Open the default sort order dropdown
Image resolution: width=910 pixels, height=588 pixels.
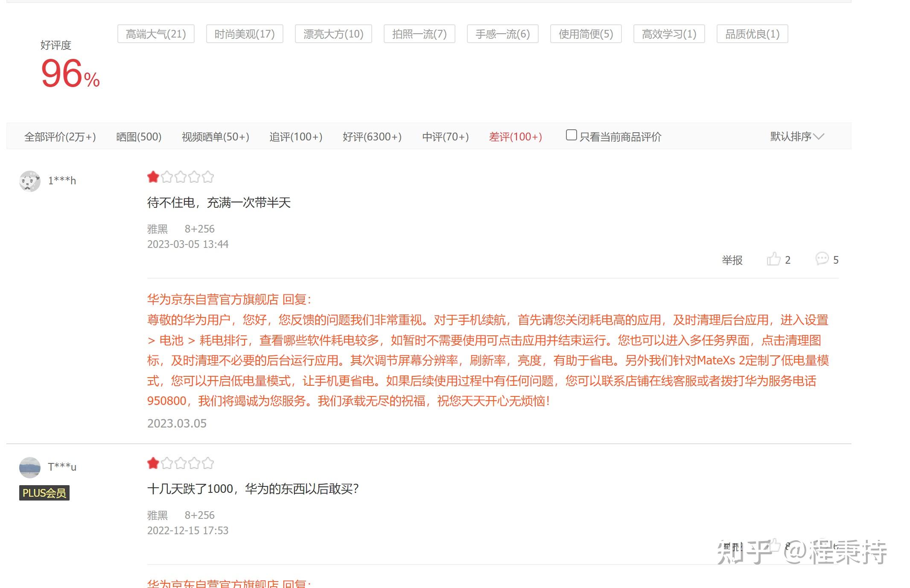(x=796, y=137)
